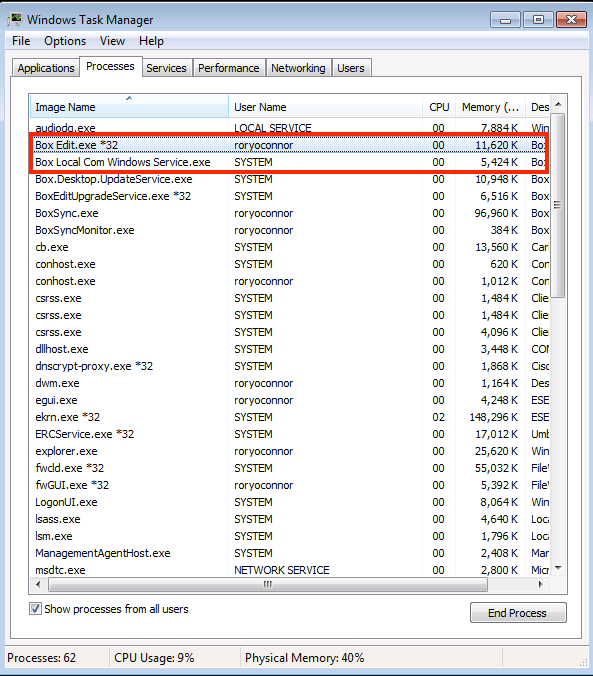Select the BoxSync.exe process row
The height and width of the screenshot is (676, 593).
point(290,213)
